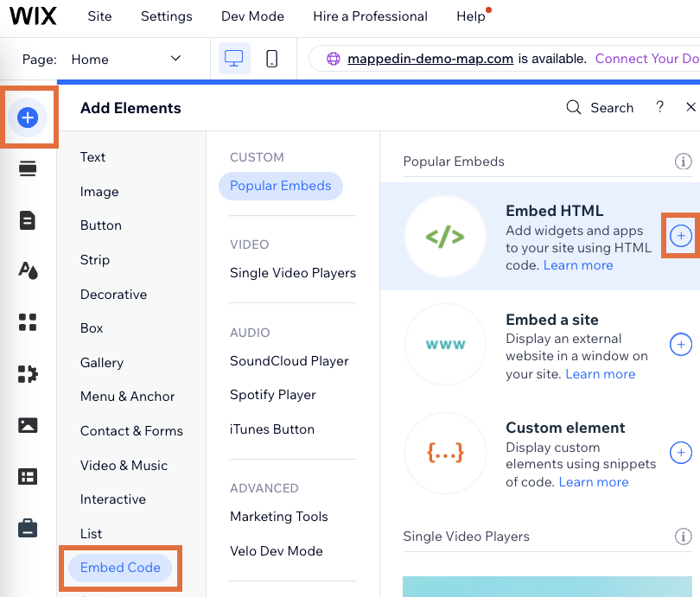
Task: Open the Dev Mode menu
Action: tap(251, 16)
